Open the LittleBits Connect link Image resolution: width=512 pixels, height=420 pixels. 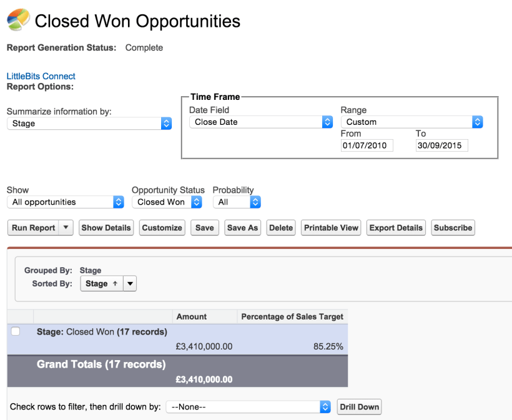tap(41, 76)
